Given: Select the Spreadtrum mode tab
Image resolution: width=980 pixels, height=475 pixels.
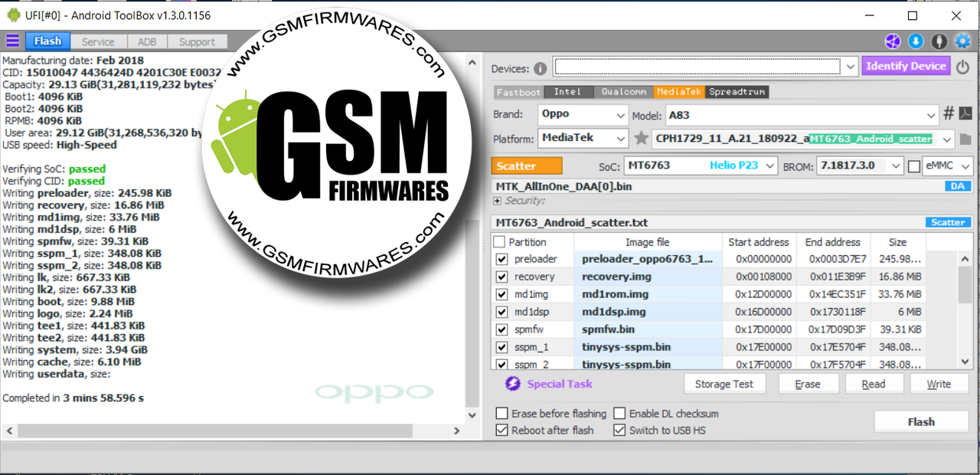Looking at the screenshot, I should coord(737,92).
